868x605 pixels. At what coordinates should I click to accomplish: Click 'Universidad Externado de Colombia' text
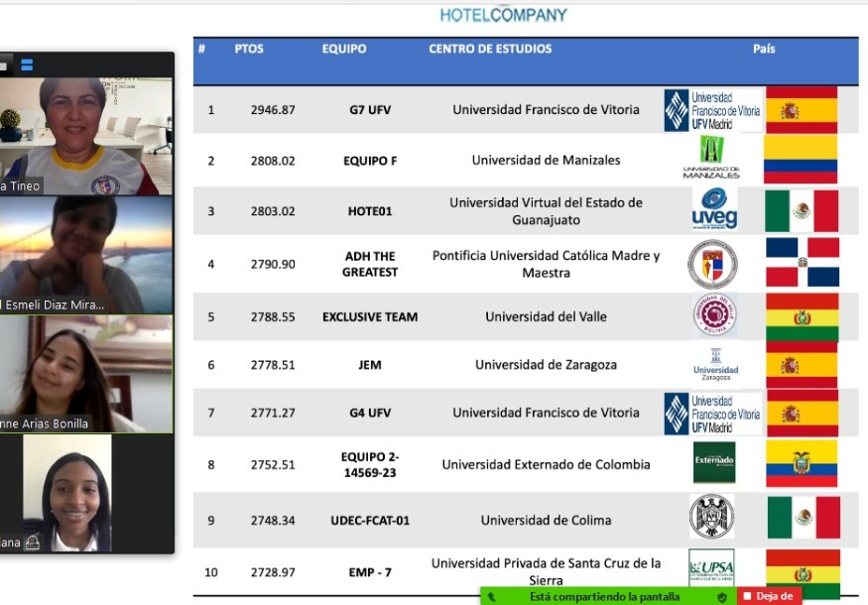pyautogui.click(x=546, y=464)
